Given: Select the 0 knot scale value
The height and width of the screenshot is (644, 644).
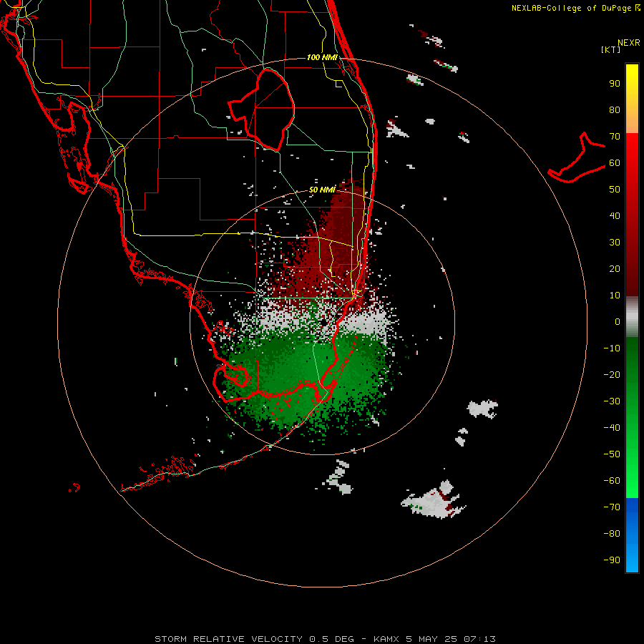Looking at the screenshot, I should (x=618, y=322).
